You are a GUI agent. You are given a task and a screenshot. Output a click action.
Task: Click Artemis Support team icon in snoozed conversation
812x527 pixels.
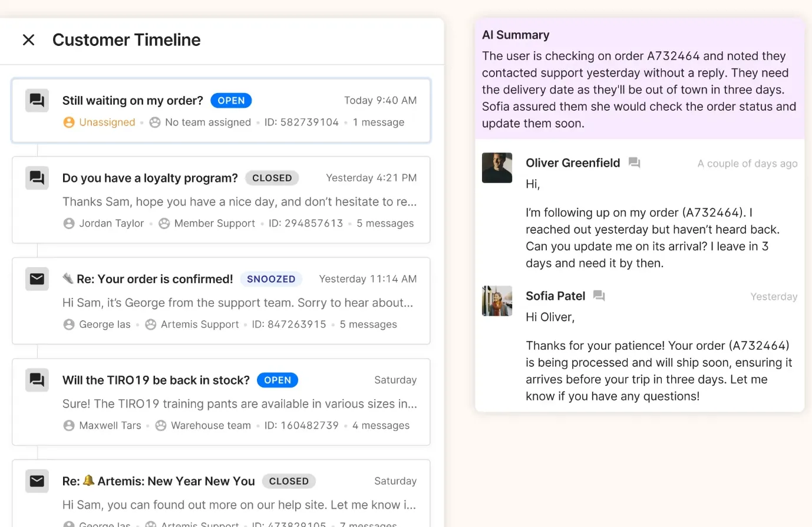pyautogui.click(x=151, y=324)
